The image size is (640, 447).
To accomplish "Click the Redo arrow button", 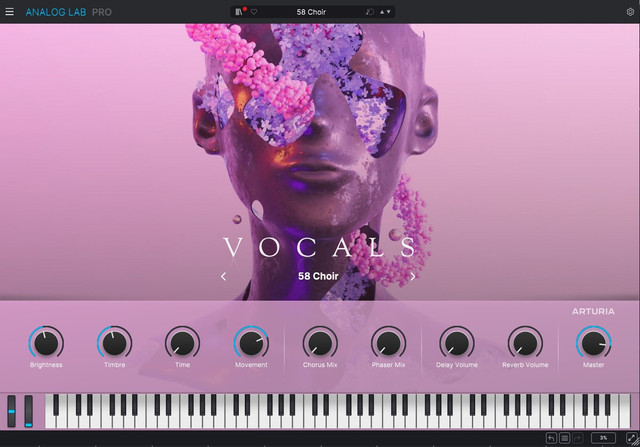I will pyautogui.click(x=578, y=438).
